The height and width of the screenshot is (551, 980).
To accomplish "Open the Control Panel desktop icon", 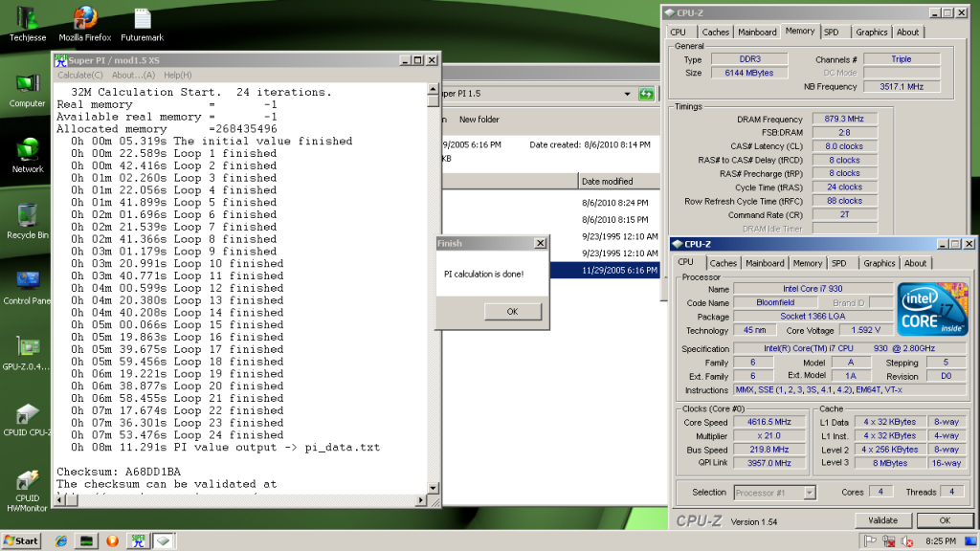I will pos(28,288).
